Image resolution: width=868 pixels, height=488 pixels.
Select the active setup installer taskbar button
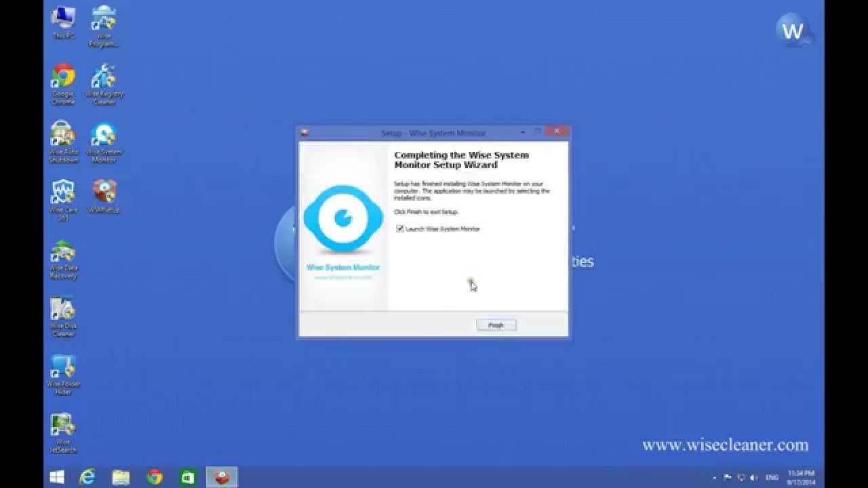[x=222, y=477]
